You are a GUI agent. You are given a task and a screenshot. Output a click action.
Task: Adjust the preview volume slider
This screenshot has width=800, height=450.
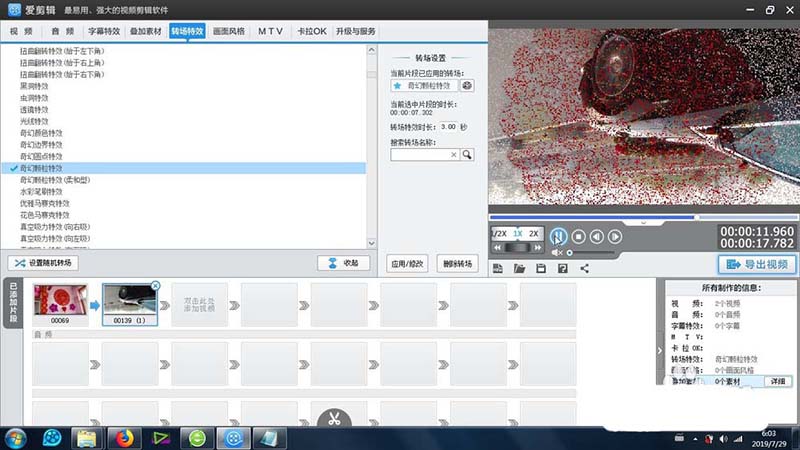click(x=591, y=253)
